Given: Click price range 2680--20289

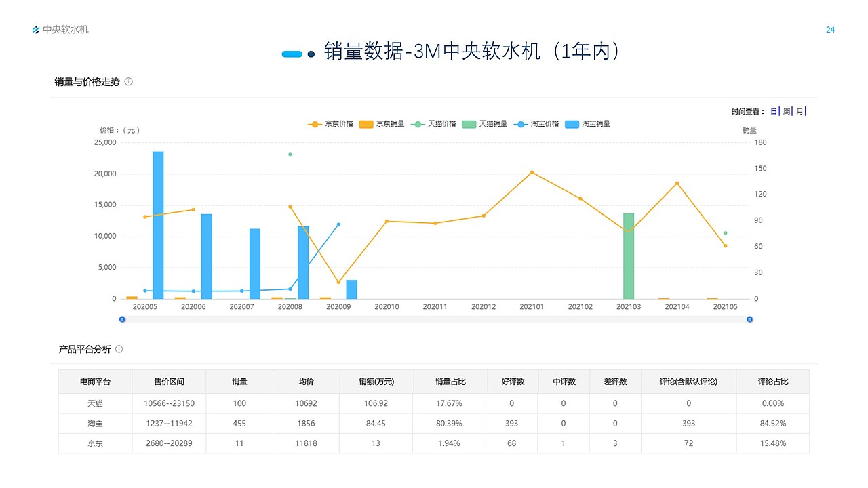Looking at the screenshot, I should 169,443.
